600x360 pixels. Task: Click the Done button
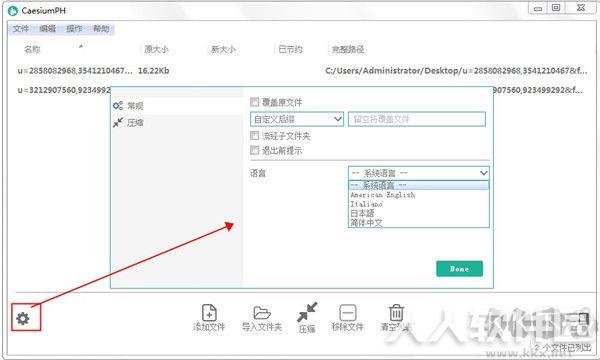(459, 269)
